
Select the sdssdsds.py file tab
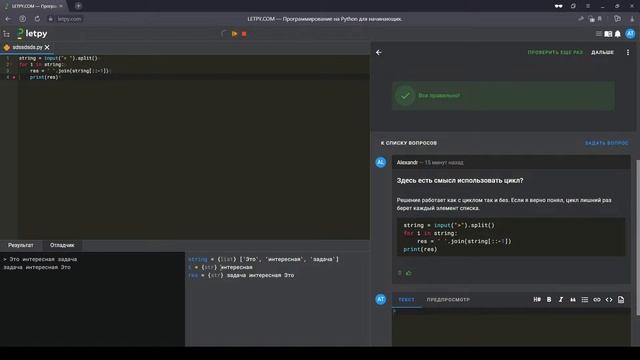pos(27,47)
